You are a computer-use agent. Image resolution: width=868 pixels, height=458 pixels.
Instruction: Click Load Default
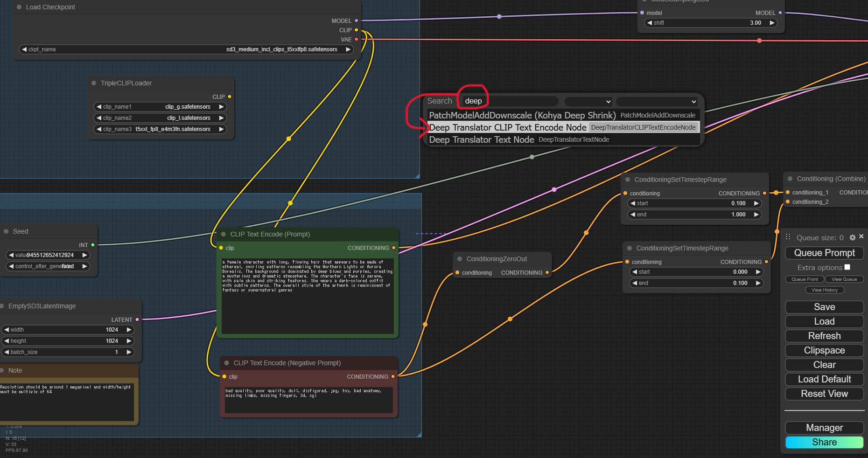click(x=825, y=379)
